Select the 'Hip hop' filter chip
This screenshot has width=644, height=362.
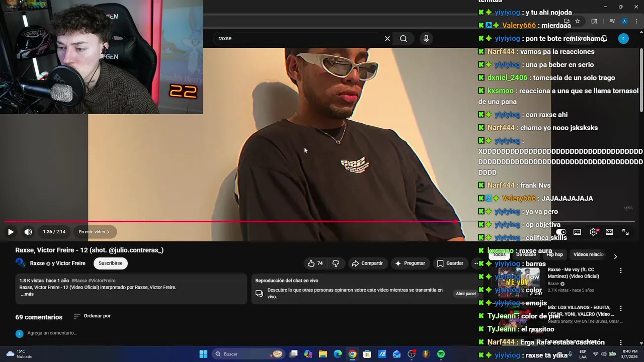pyautogui.click(x=554, y=254)
